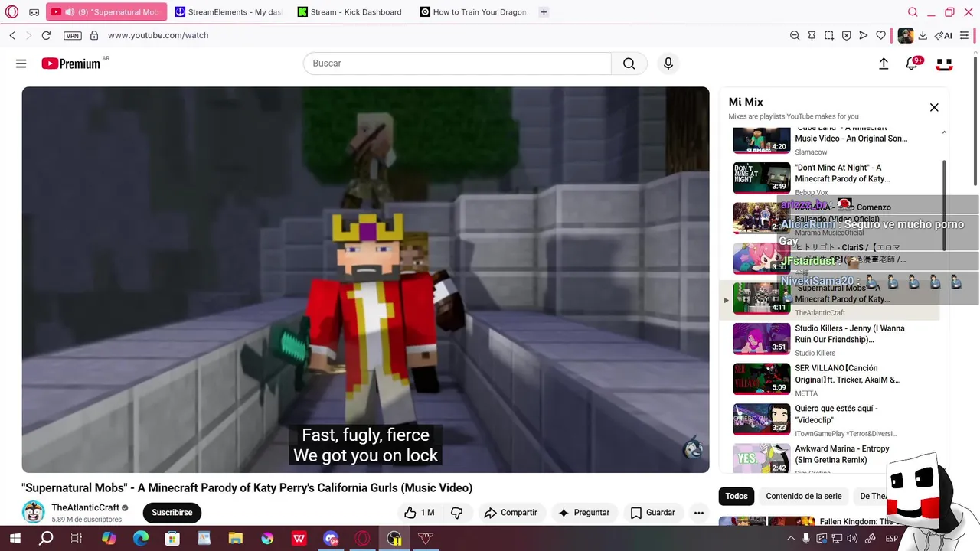Toggle the Opera VPN badge
Image resolution: width=980 pixels, height=551 pixels.
72,35
